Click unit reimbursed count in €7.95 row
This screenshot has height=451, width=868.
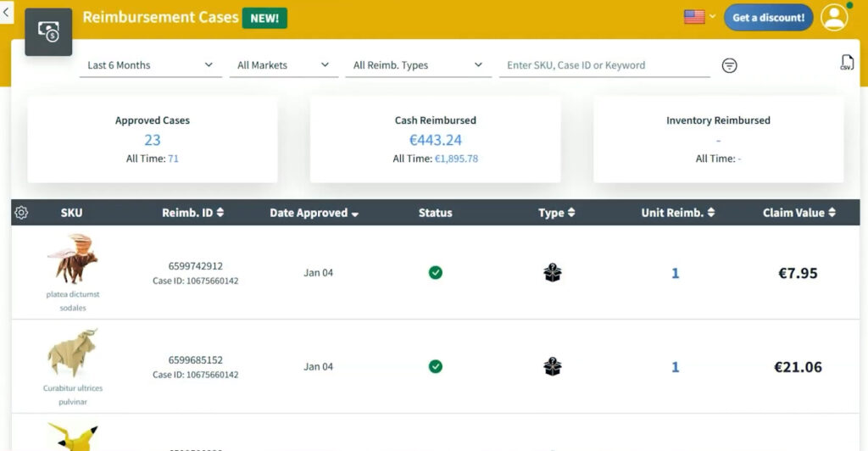[676, 273]
